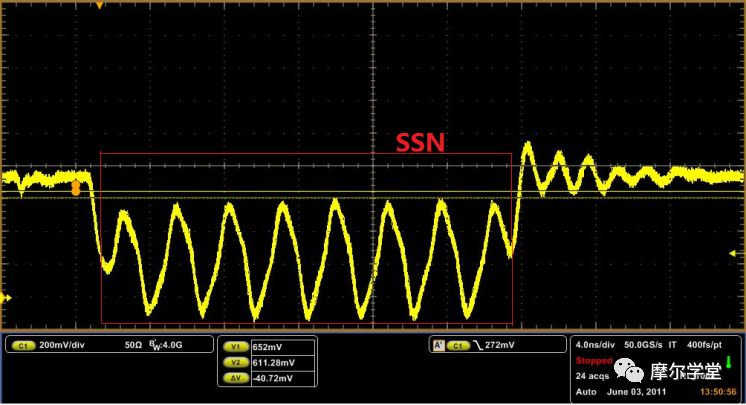Click the 50Ω termination readout

pyautogui.click(x=133, y=345)
